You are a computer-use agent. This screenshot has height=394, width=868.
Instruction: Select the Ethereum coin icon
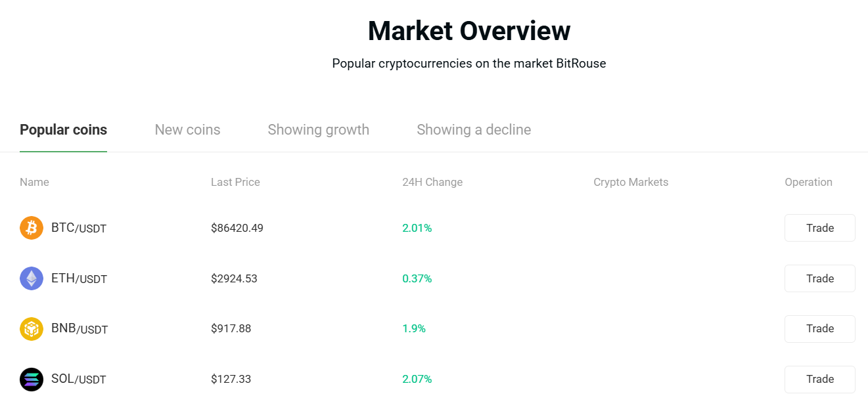pos(31,278)
